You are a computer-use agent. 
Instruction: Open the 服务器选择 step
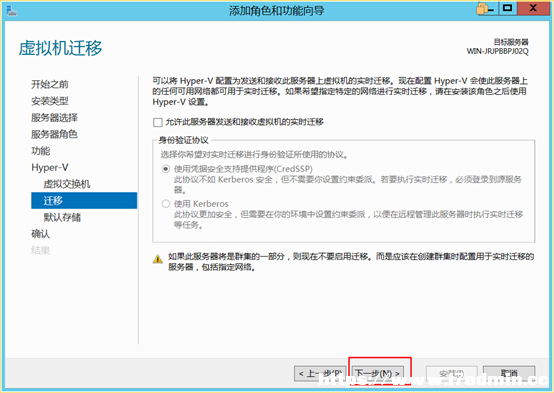click(x=54, y=117)
